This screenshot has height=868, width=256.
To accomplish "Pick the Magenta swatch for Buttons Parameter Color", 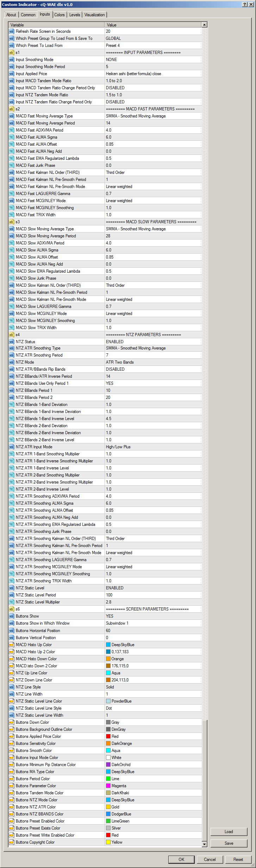I will click(x=108, y=786).
